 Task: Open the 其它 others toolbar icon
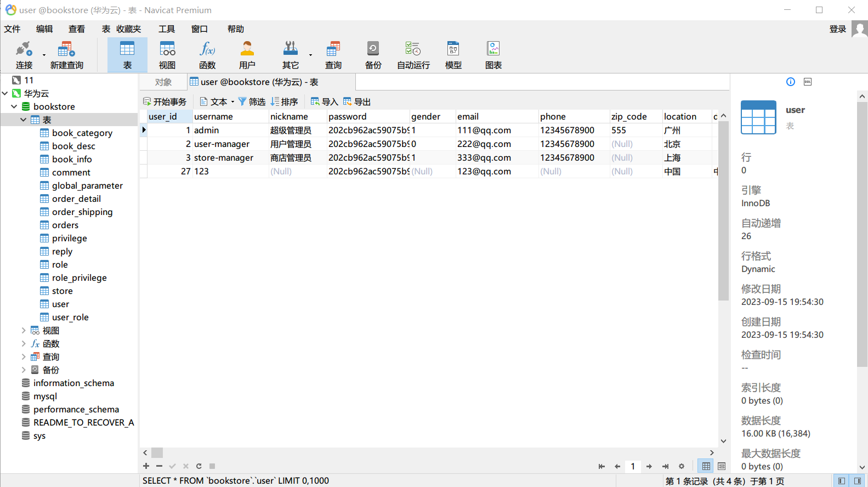point(291,55)
